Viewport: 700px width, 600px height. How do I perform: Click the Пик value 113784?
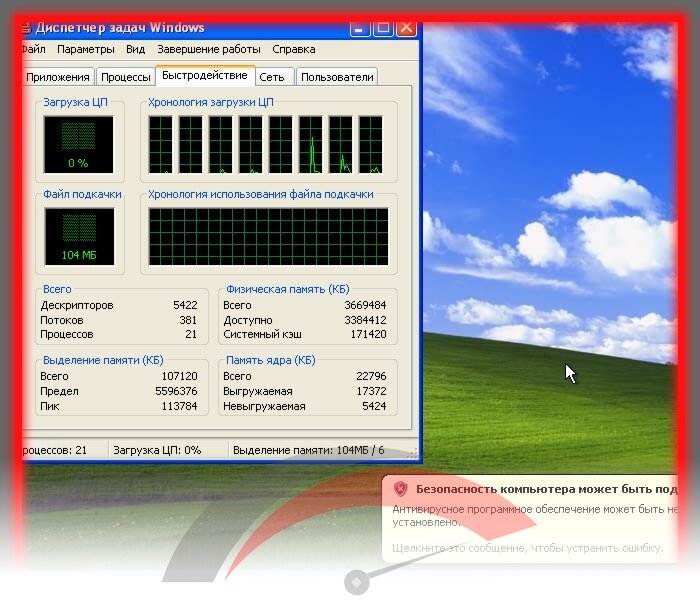click(x=179, y=406)
